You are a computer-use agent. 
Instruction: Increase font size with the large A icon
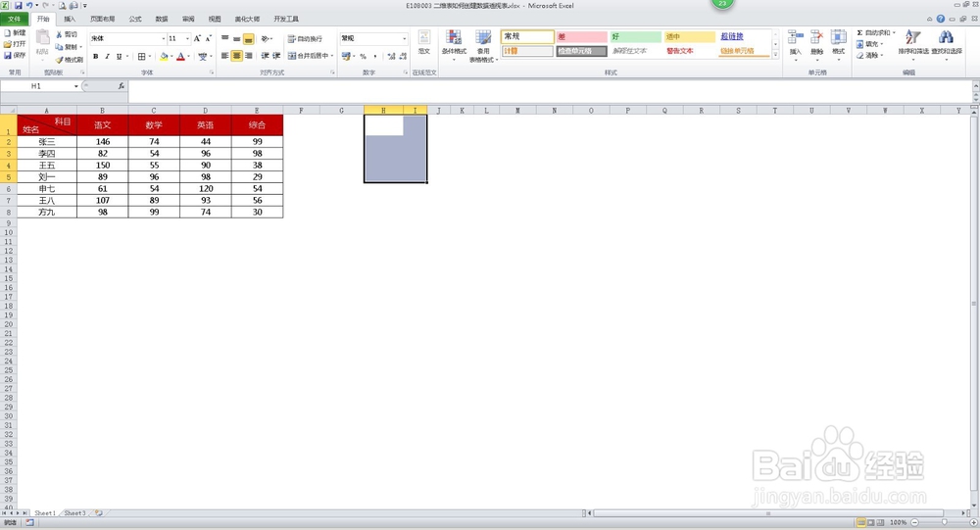(198, 39)
